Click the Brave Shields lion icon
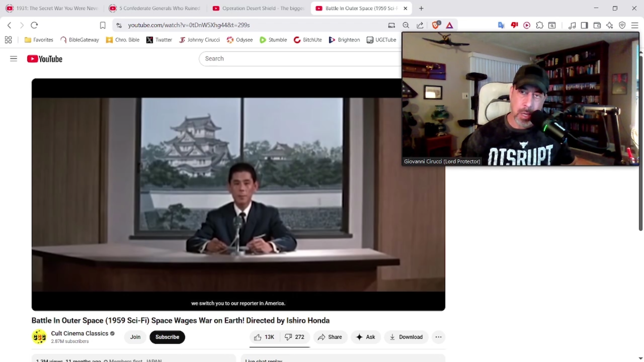 click(x=436, y=25)
